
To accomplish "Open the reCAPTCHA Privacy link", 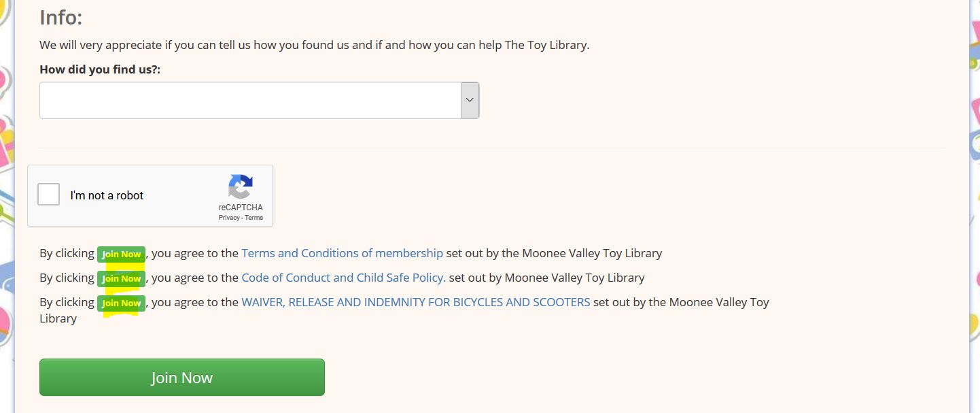I will pyautogui.click(x=229, y=218).
